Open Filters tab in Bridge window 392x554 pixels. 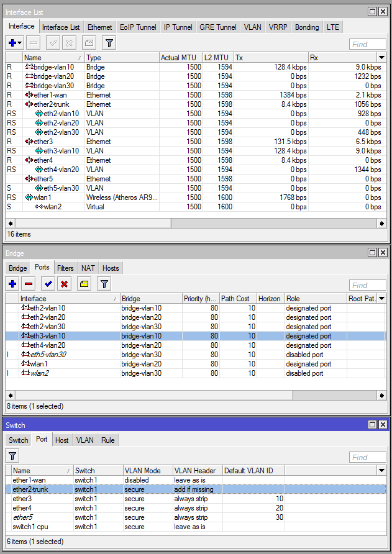(x=65, y=268)
